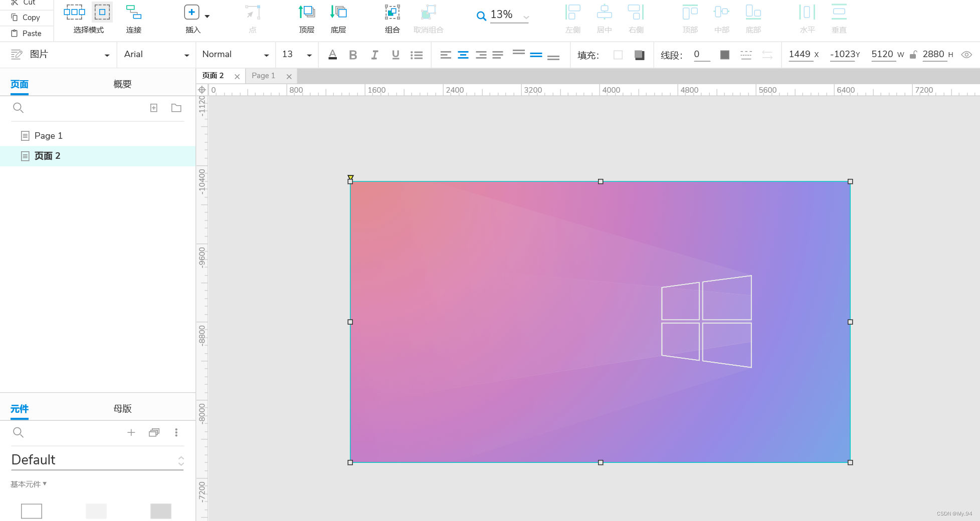Add a new folder in pages panel
The width and height of the screenshot is (980, 521).
click(x=176, y=108)
